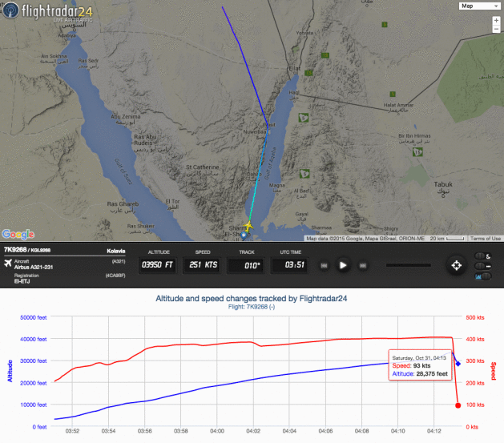Click the playback speed slider bar
The image size is (504, 443).
pyautogui.click(x=409, y=264)
